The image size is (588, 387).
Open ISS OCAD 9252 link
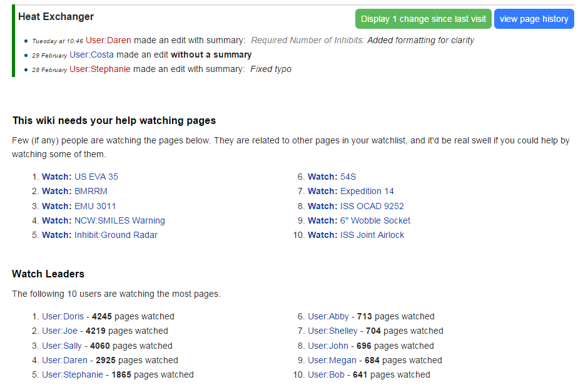click(x=372, y=206)
